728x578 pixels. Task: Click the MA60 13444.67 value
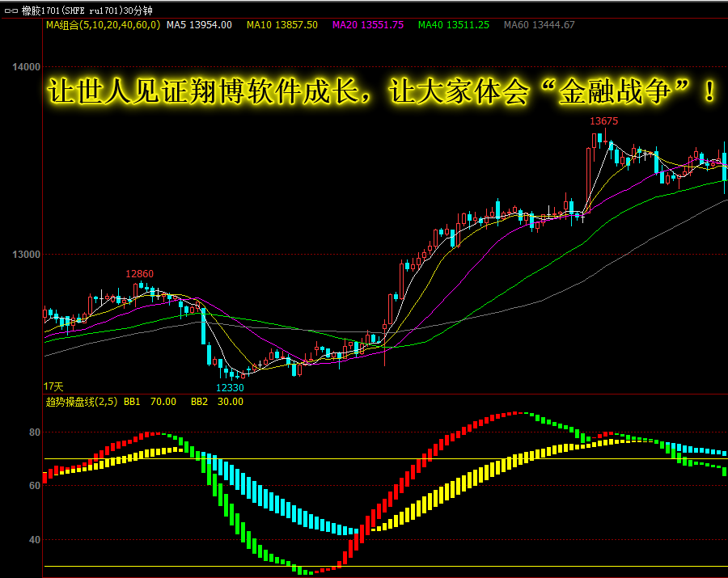(x=539, y=25)
